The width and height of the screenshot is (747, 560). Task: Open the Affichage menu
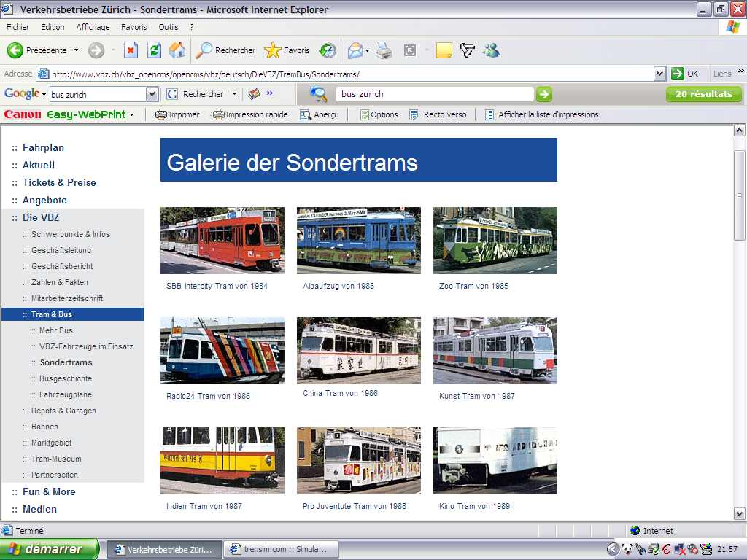click(x=93, y=27)
